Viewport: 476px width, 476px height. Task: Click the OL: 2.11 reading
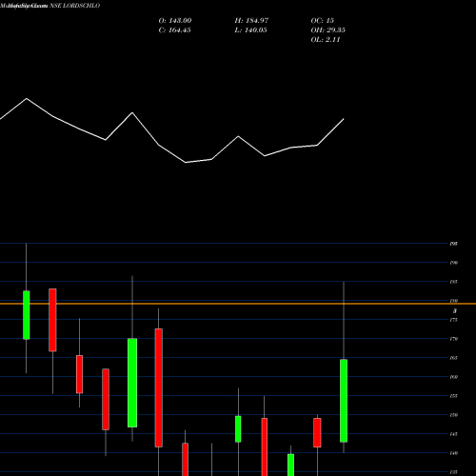tap(326, 40)
